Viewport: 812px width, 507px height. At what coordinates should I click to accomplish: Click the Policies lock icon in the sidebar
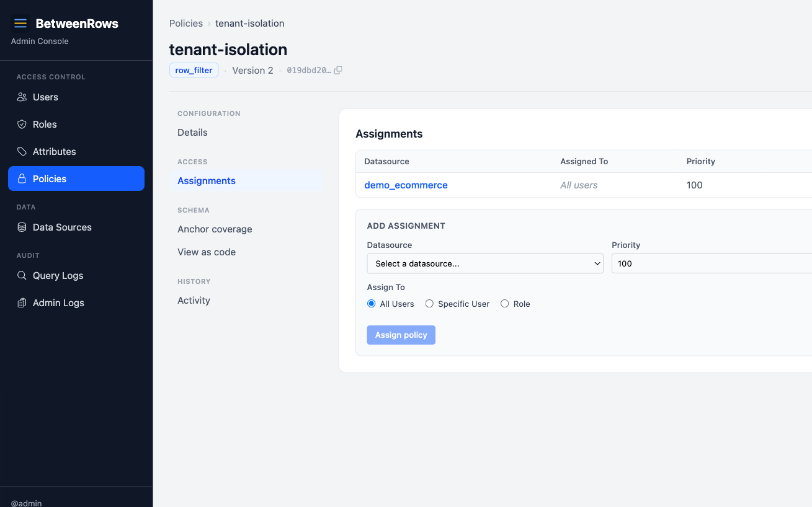[x=22, y=179]
